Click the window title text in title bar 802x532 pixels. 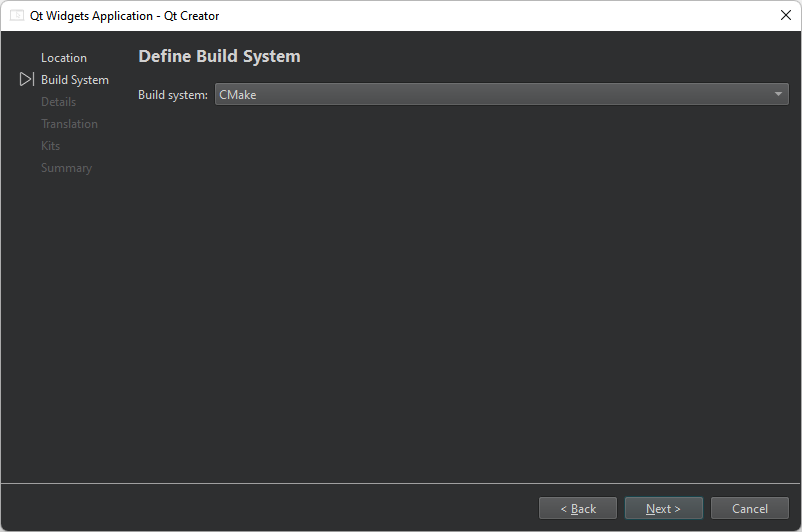coord(125,16)
